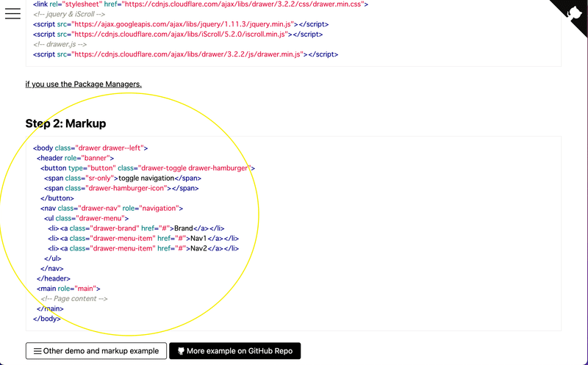Click the closing '</header>' tag line

pos(54,278)
